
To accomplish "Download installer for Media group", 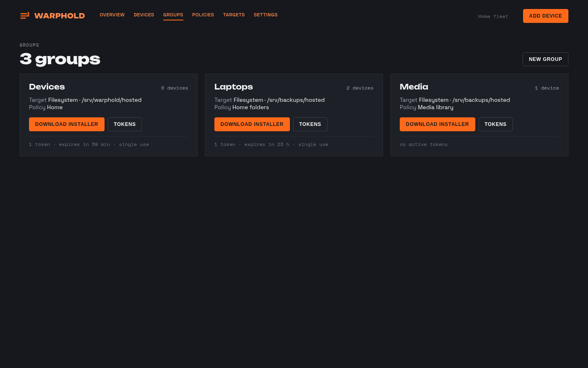I will pos(437,124).
